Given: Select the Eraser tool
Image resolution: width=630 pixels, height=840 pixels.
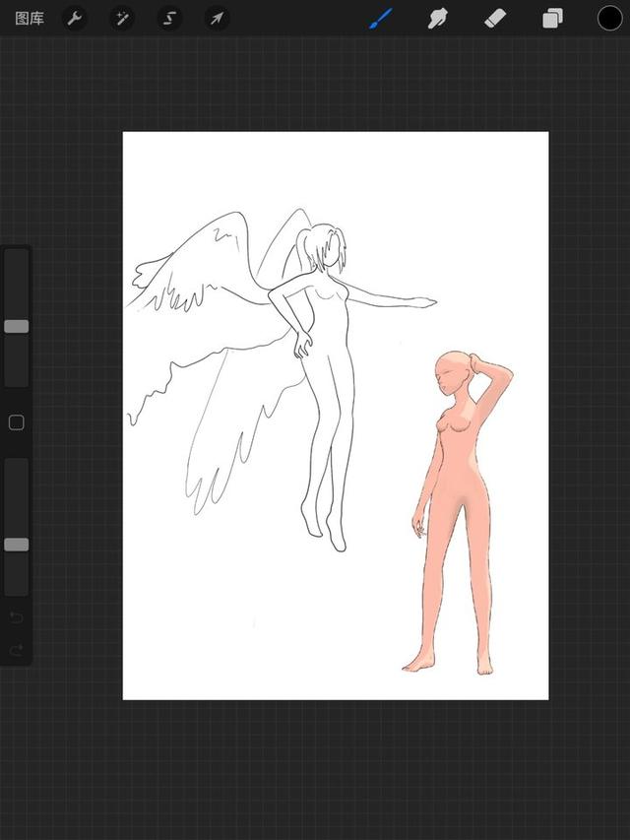Looking at the screenshot, I should point(495,20).
